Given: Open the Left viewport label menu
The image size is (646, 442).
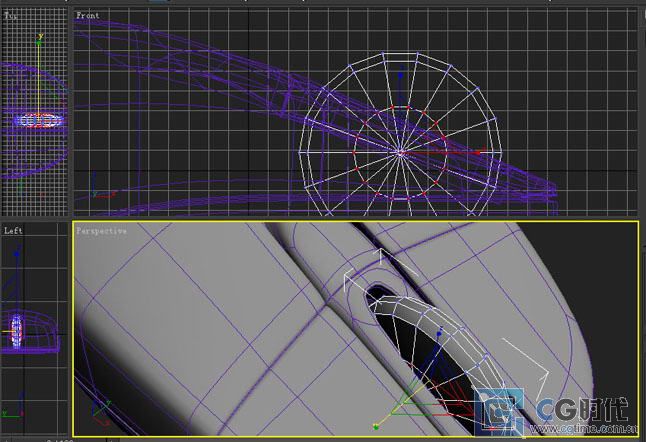Looking at the screenshot, I should pos(13,230).
